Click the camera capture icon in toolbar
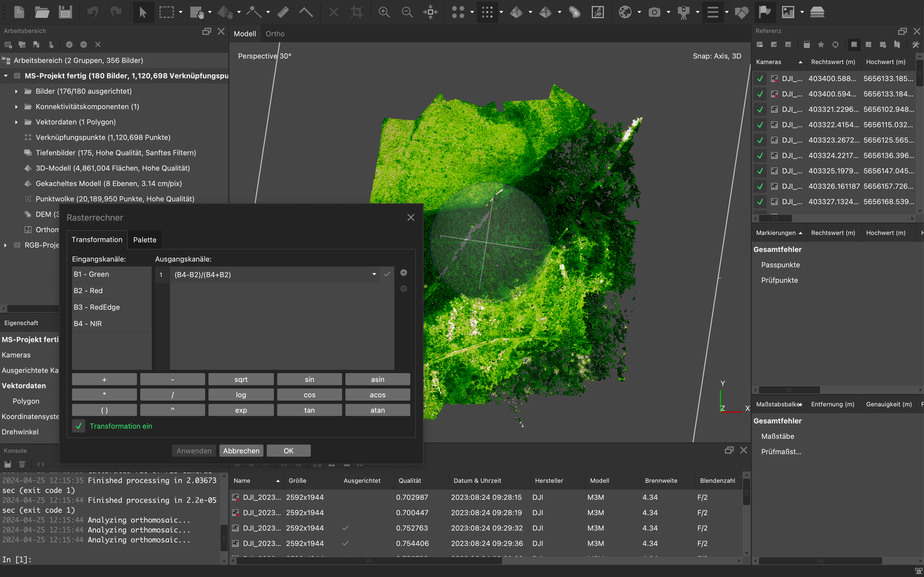 pyautogui.click(x=654, y=12)
